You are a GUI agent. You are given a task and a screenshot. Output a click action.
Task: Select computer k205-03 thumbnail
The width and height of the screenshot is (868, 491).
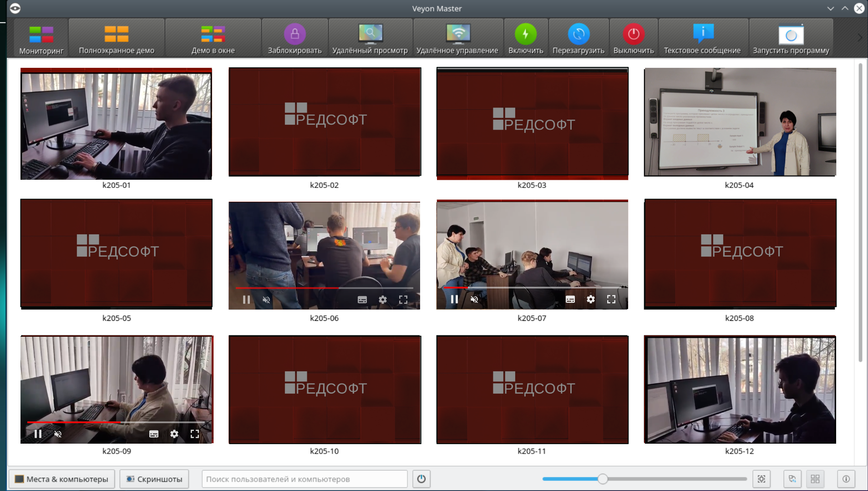tap(532, 123)
